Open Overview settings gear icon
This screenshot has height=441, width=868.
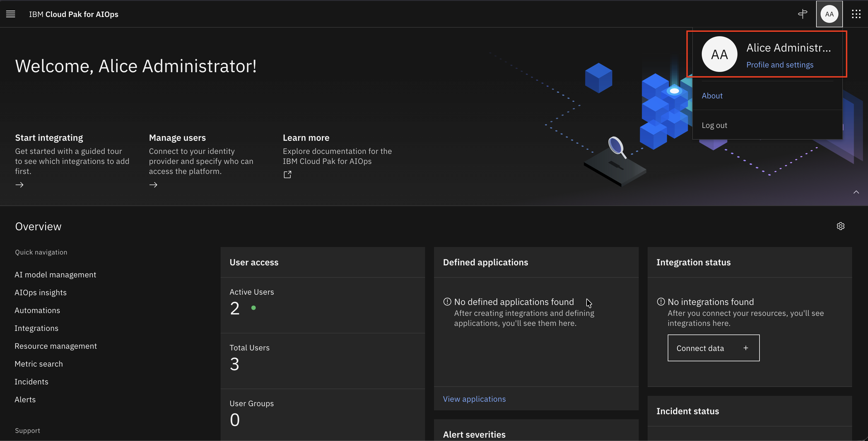[840, 226]
